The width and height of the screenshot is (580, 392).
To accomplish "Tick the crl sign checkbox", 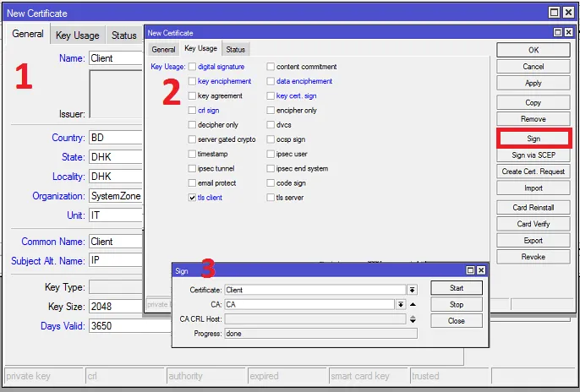I will (192, 110).
